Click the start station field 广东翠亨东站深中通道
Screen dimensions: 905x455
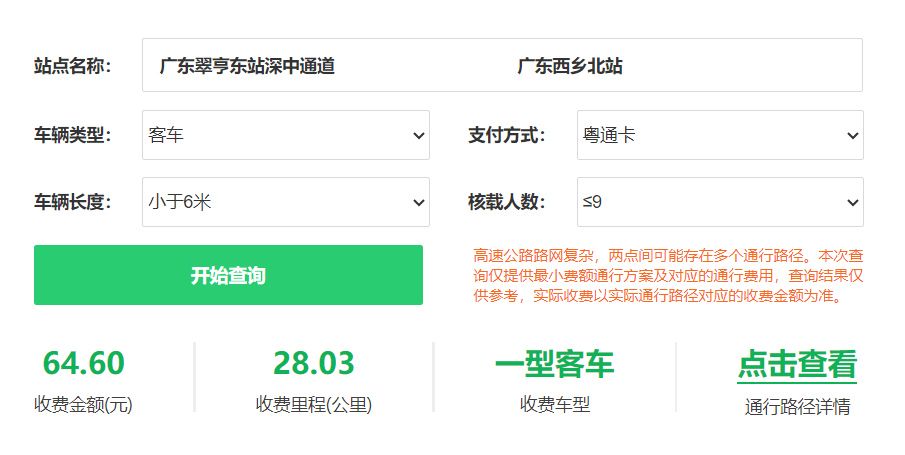(247, 66)
